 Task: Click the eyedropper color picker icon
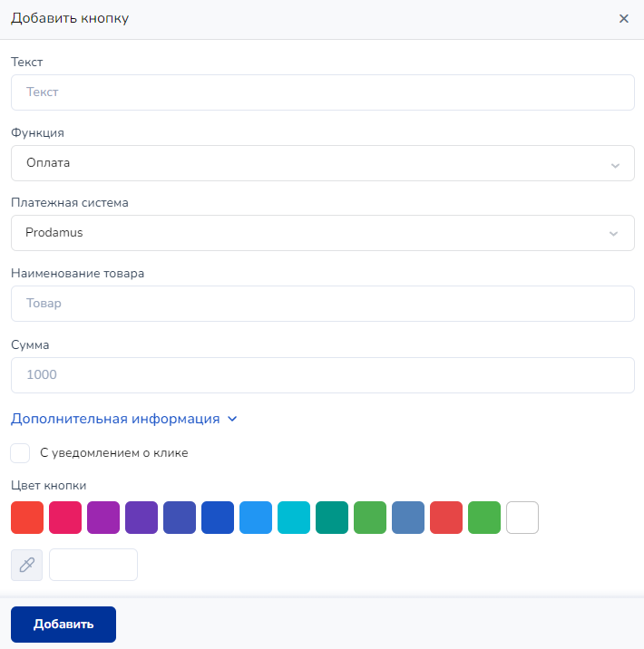[26, 565]
